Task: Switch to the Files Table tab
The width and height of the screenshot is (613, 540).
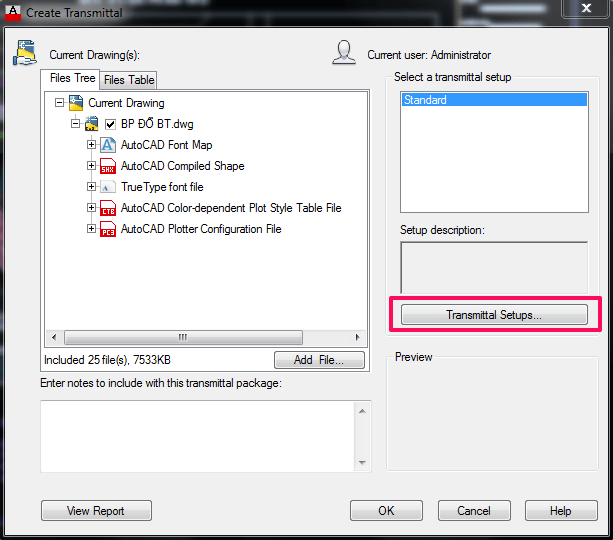Action: tap(128, 80)
